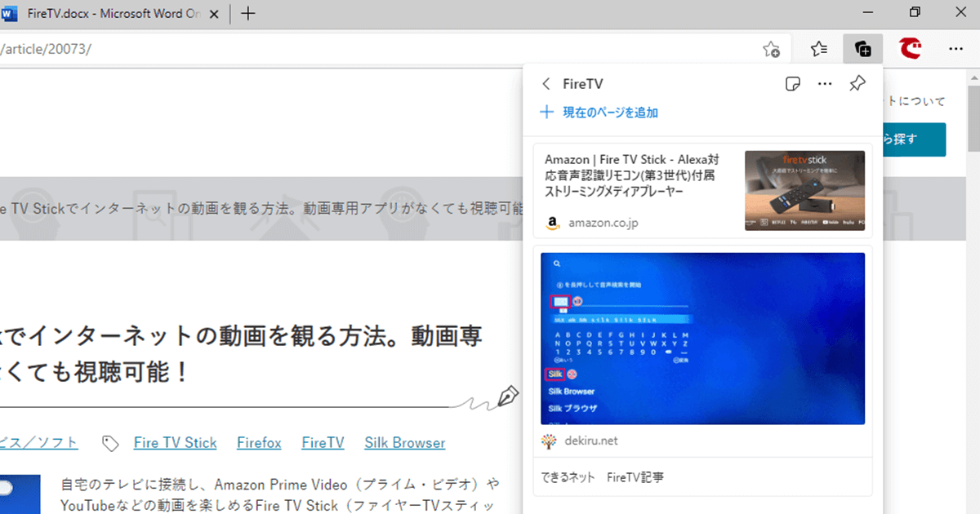
Task: Click the Fire TV Stick product thumbnail
Action: click(x=804, y=191)
